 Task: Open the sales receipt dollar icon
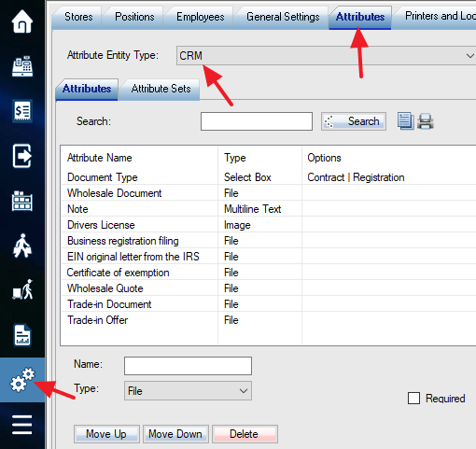pos(22,111)
